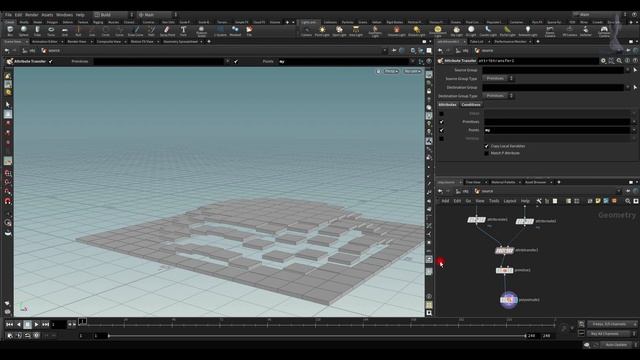Click the current frame number field
Screen dimensions: 640x360
pos(58,324)
